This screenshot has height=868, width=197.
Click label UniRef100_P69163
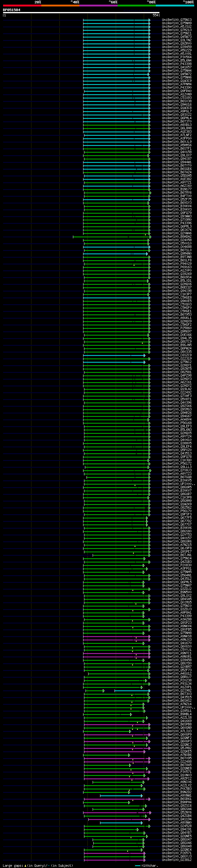(x=176, y=267)
